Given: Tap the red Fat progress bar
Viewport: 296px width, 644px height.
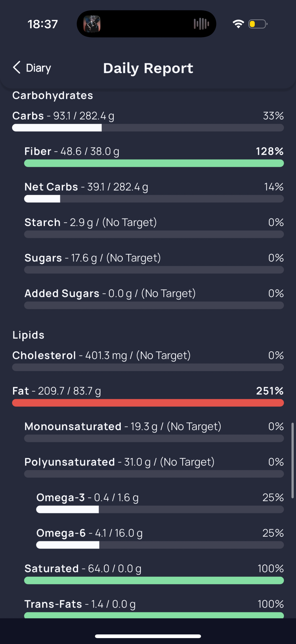Looking at the screenshot, I should pyautogui.click(x=148, y=403).
